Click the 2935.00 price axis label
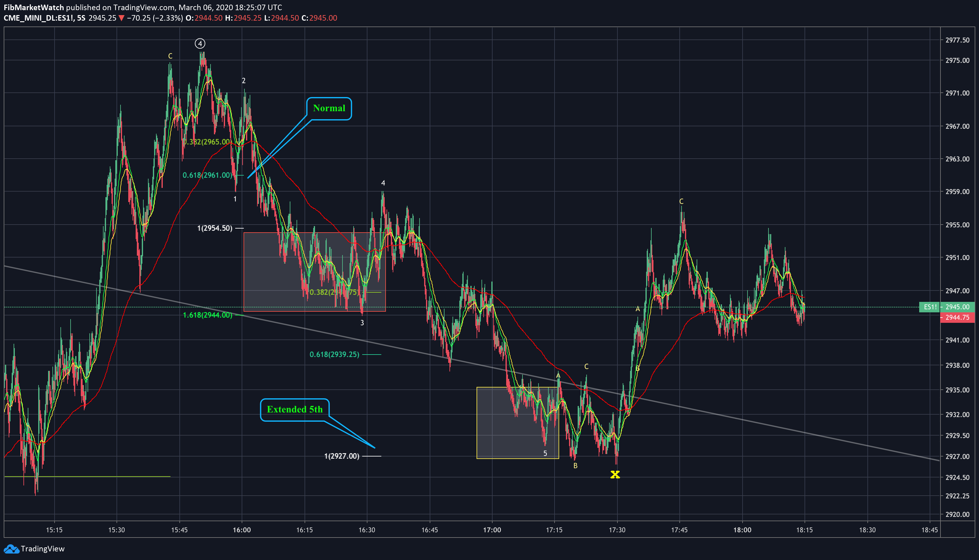Screen dimensions: 979x560 pos(957,390)
